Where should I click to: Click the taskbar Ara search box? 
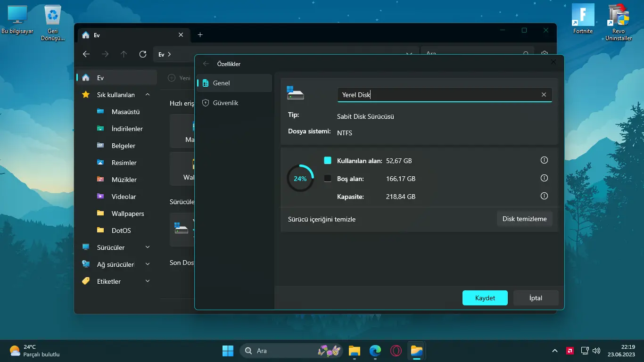(x=292, y=351)
